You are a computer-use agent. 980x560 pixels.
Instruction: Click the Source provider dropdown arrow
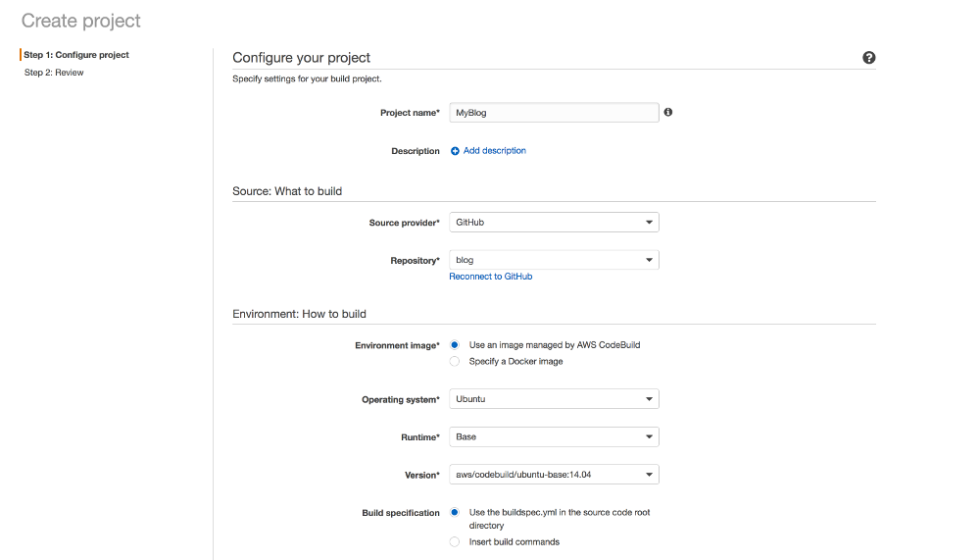pos(649,223)
